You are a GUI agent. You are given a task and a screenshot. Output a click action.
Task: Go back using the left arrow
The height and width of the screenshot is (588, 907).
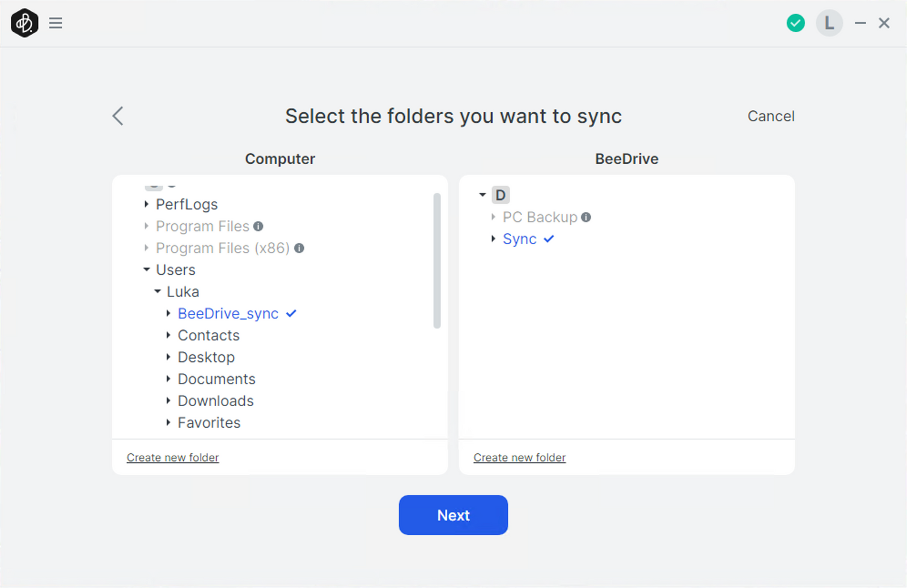click(118, 116)
